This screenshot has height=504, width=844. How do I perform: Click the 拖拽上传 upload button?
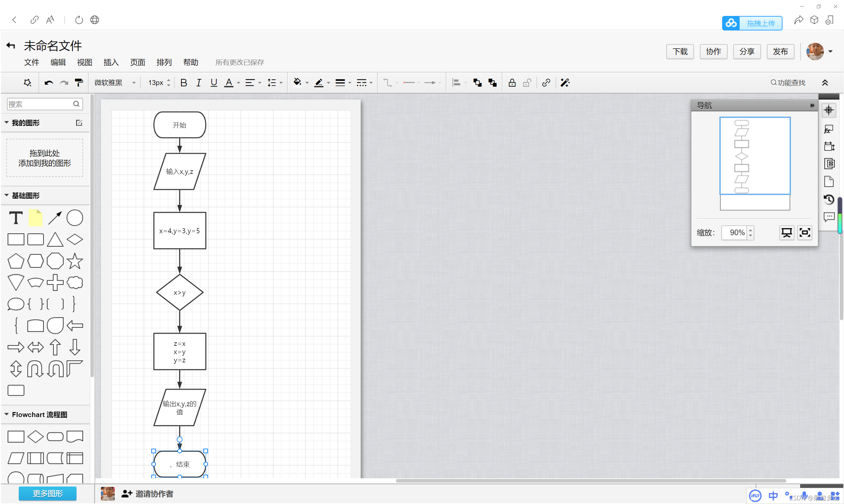pyautogui.click(x=752, y=23)
